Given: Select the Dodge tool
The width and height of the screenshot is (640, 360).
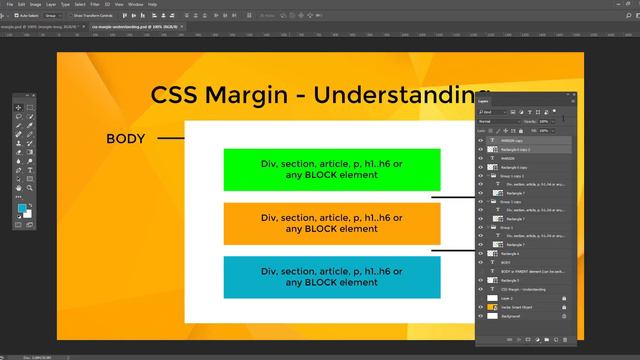Looking at the screenshot, I should tap(30, 161).
